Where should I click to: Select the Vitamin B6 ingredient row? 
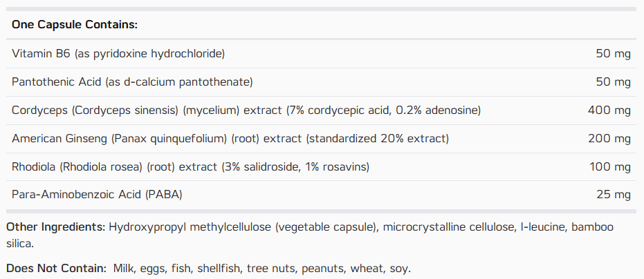(321, 54)
